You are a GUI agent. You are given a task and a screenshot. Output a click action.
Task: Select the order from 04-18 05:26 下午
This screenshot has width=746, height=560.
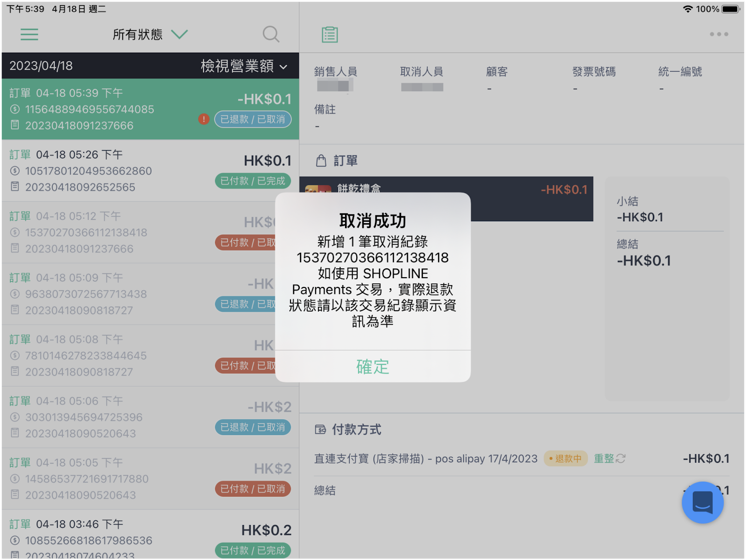pos(150,171)
